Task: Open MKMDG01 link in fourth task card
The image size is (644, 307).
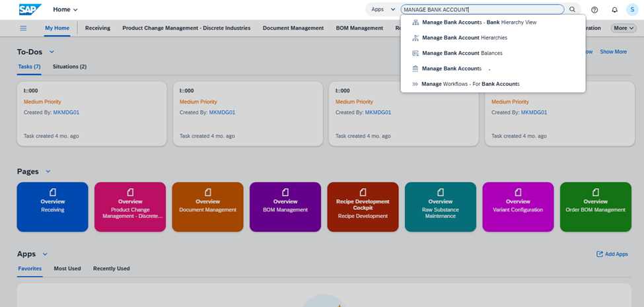Action: [x=534, y=112]
